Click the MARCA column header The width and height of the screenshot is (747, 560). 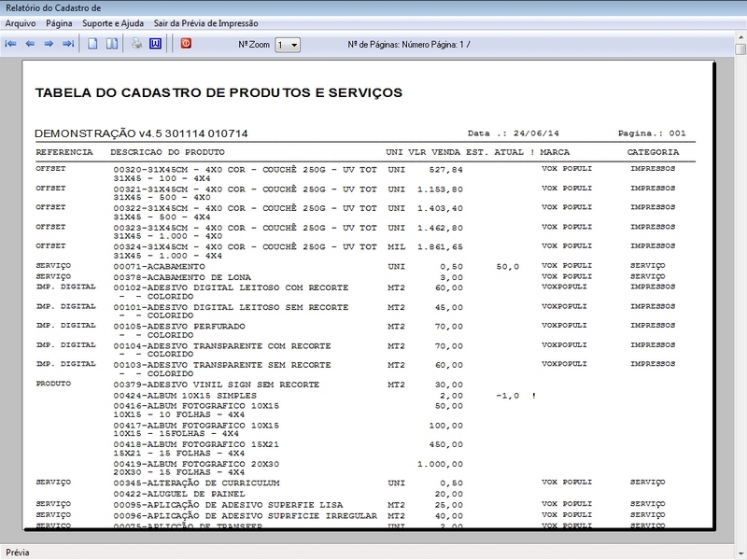tap(555, 152)
